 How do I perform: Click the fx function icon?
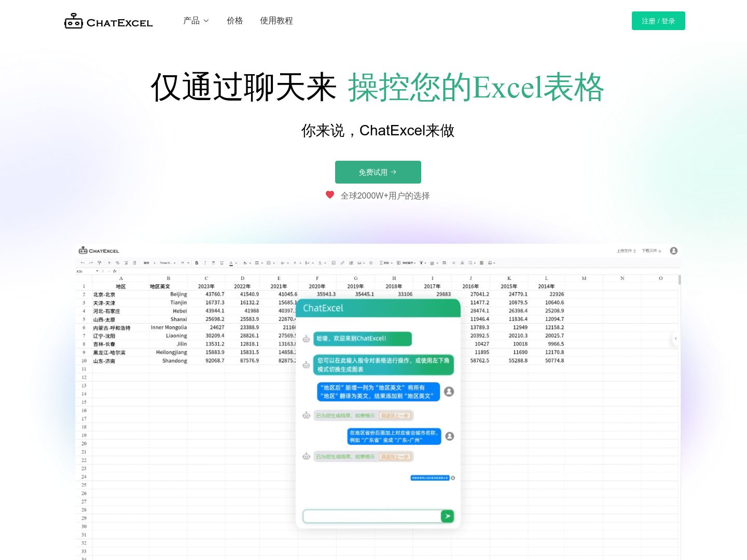115,271
